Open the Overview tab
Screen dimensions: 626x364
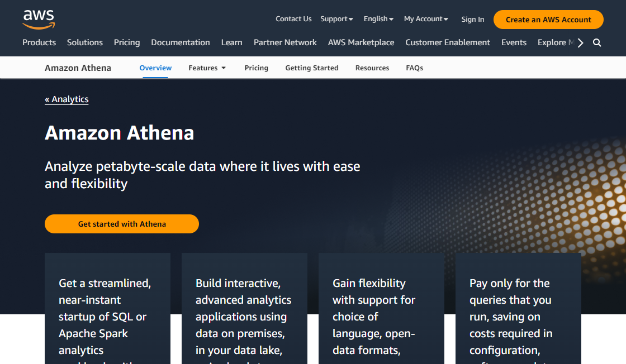pyautogui.click(x=155, y=68)
